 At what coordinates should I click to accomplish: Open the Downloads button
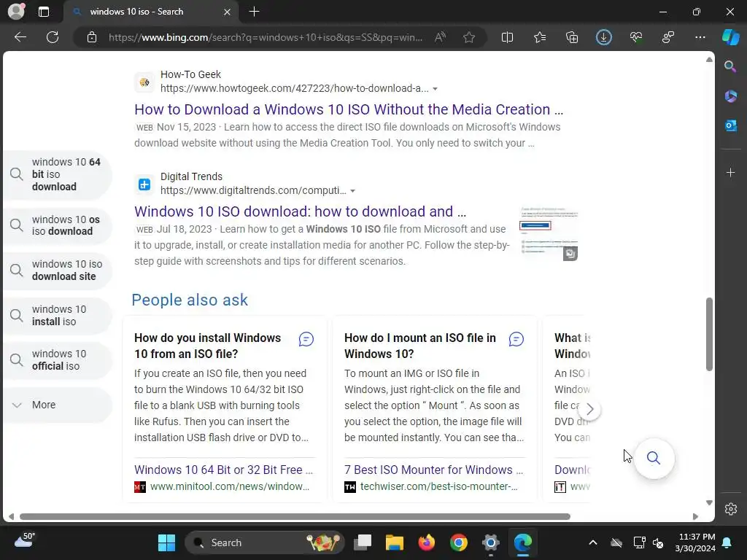point(603,37)
